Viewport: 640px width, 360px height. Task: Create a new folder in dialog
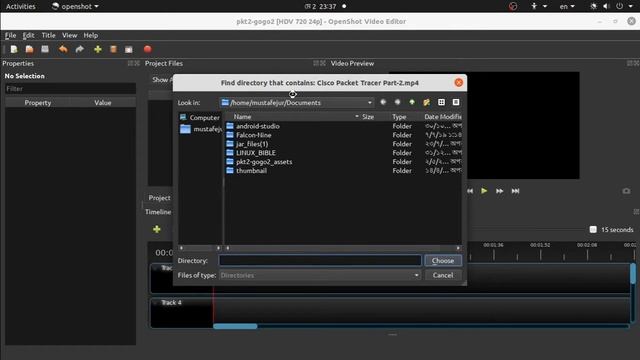pos(427,102)
